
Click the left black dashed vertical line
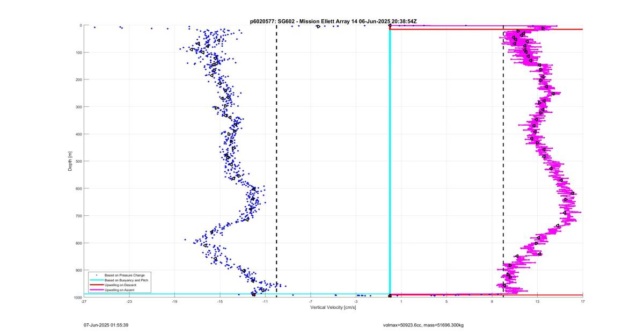pyautogui.click(x=276, y=161)
